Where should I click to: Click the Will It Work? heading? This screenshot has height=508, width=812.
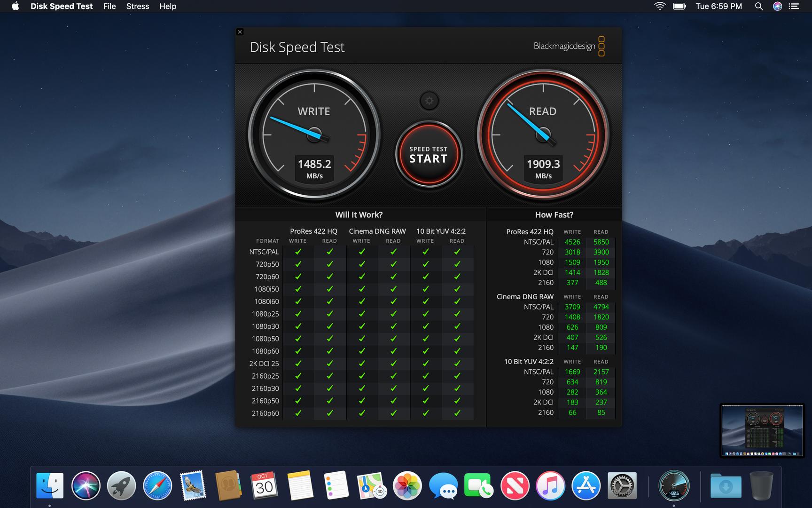tap(359, 214)
